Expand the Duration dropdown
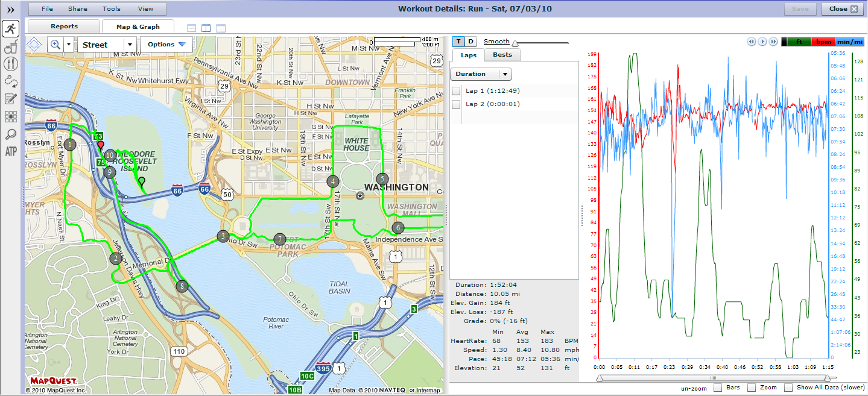The width and height of the screenshot is (868, 396). (481, 74)
